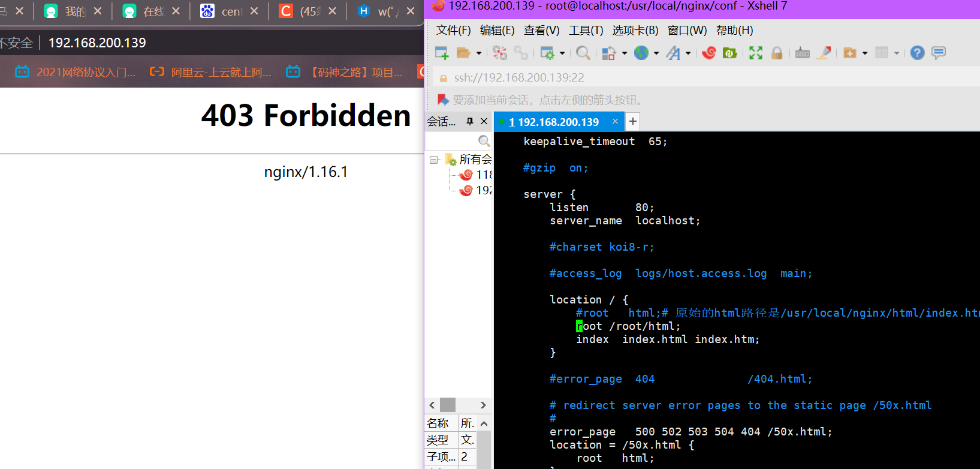
Task: Open the virtual keyboard icon
Action: coord(802,53)
